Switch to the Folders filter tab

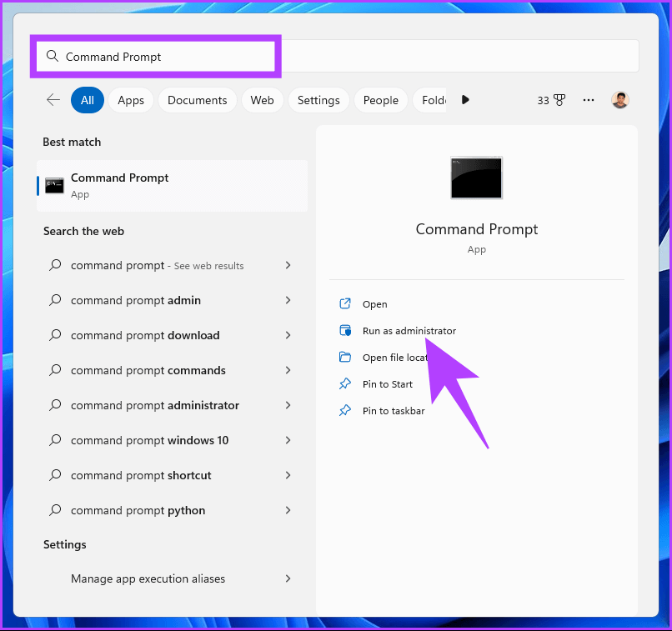[x=430, y=100]
